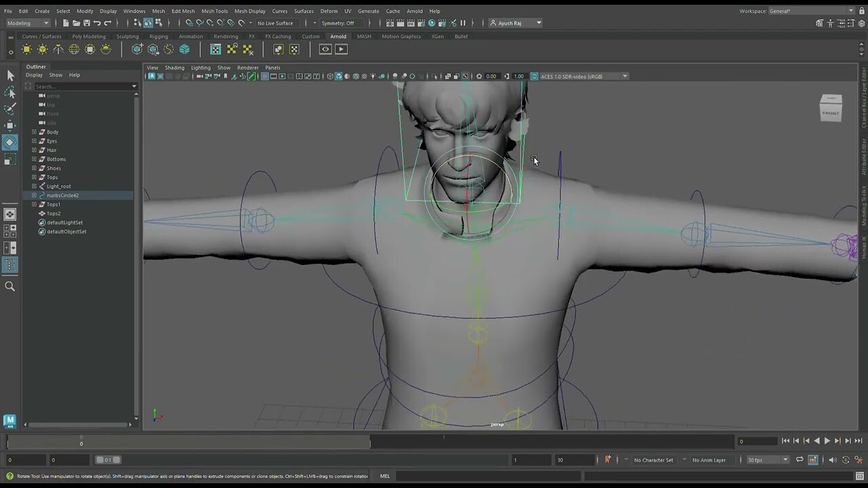
Task: Open the Arnold menu
Action: pos(414,11)
